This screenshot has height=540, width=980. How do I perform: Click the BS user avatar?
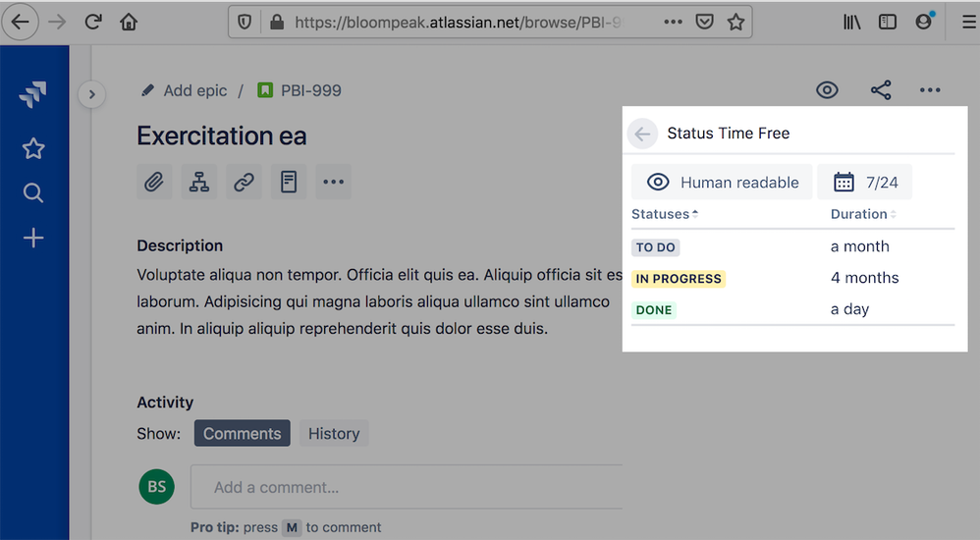[x=156, y=486]
